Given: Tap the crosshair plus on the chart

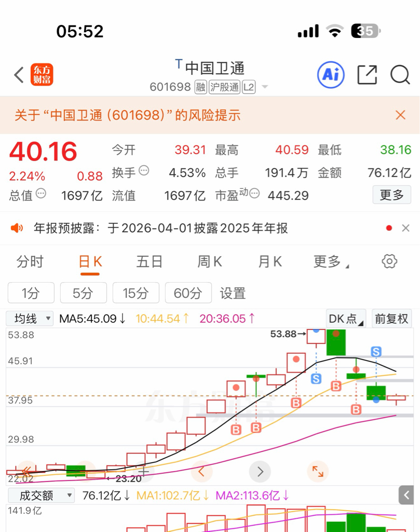Looking at the screenshot, I should tap(144, 471).
